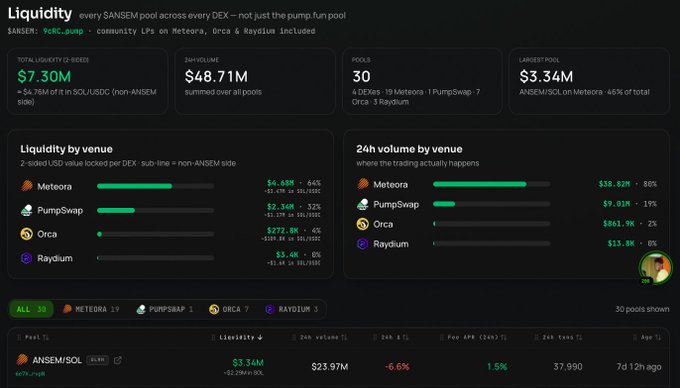
Task: Click the Liquidity by venue panel title
Action: click(x=66, y=149)
